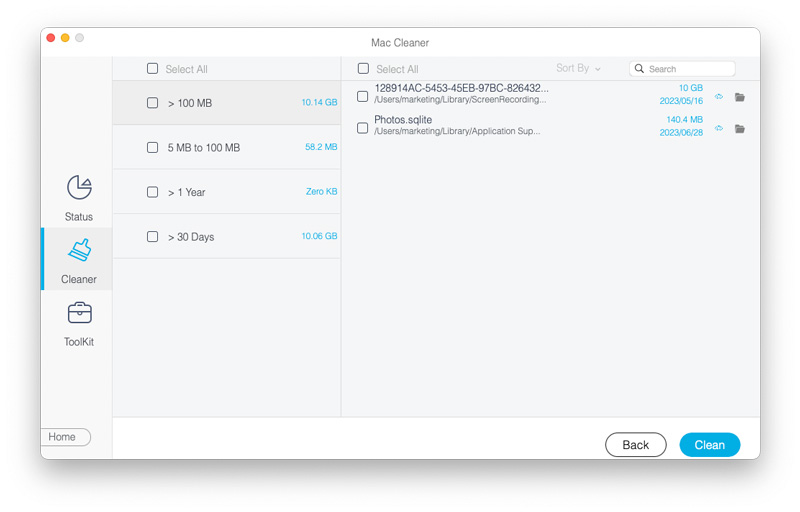Open the Sort By dropdown

click(x=578, y=68)
